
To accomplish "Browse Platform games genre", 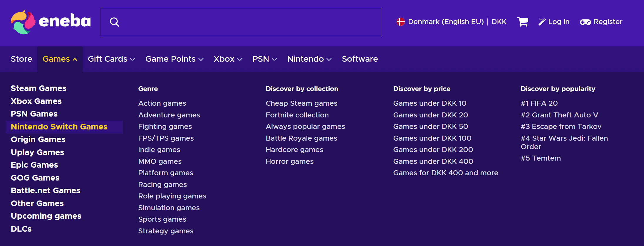I will (166, 173).
